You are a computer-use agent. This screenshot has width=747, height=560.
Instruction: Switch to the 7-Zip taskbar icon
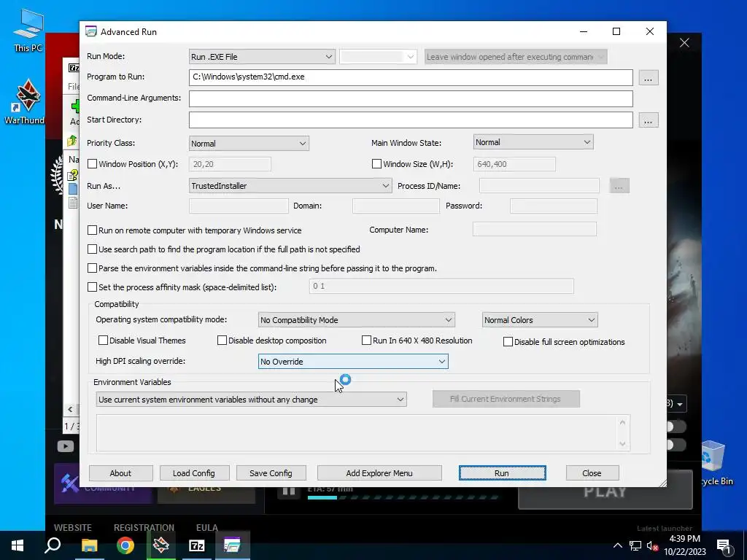click(x=197, y=545)
